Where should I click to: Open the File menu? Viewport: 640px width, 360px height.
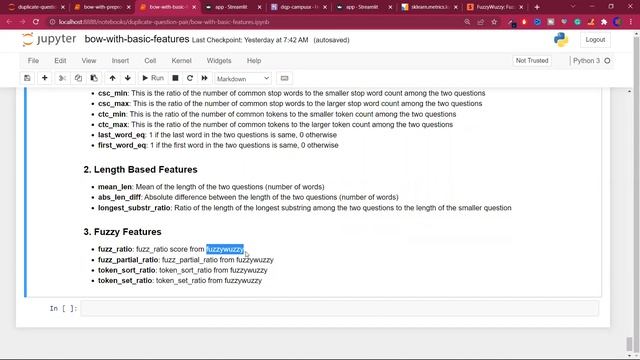point(33,60)
